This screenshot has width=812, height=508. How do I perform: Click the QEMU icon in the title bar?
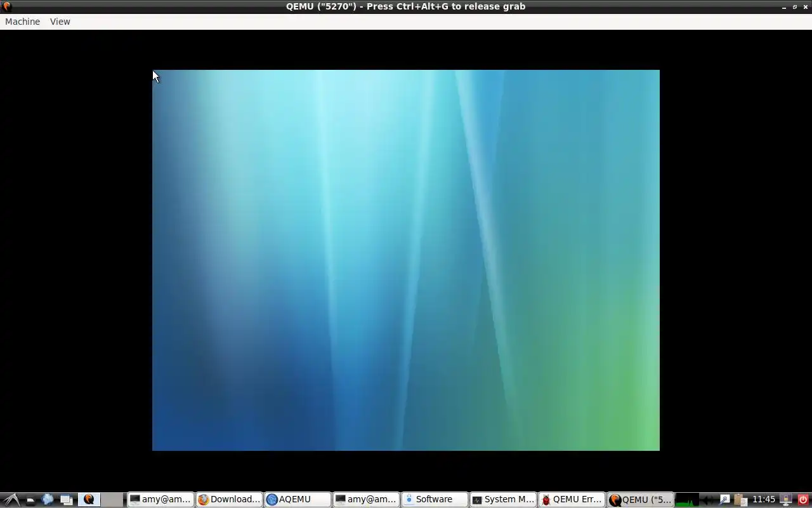(7, 6)
